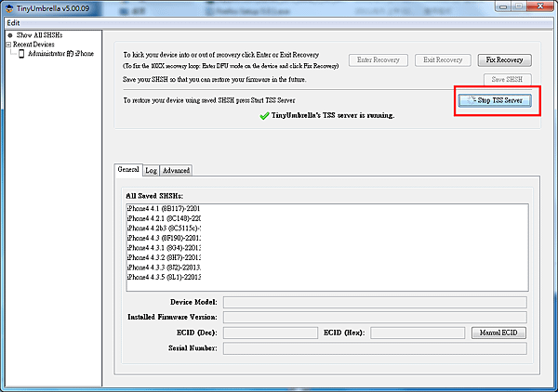The image size is (558, 392).
Task: Click the Enter Recovery button
Action: click(378, 60)
